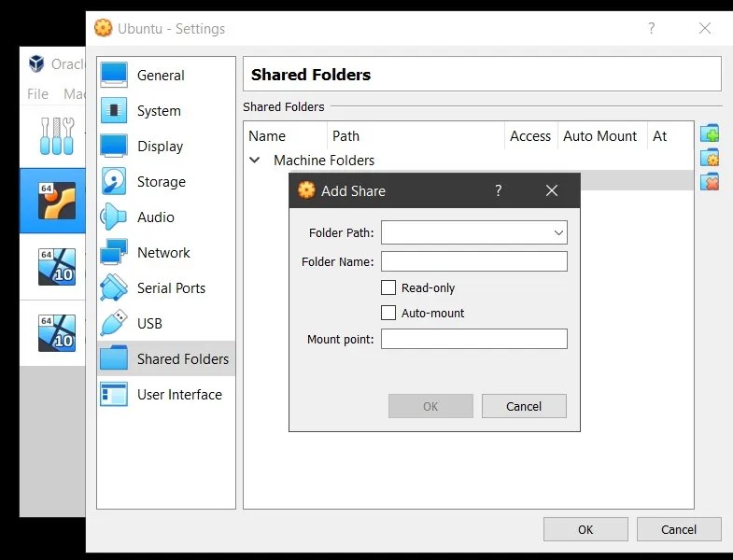The image size is (733, 560).
Task: Collapse the Machine Folders tree node
Action: click(255, 160)
